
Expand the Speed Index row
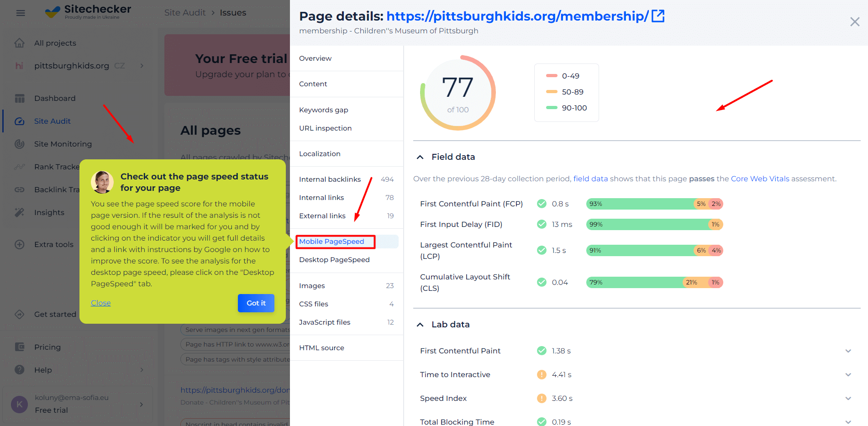848,399
